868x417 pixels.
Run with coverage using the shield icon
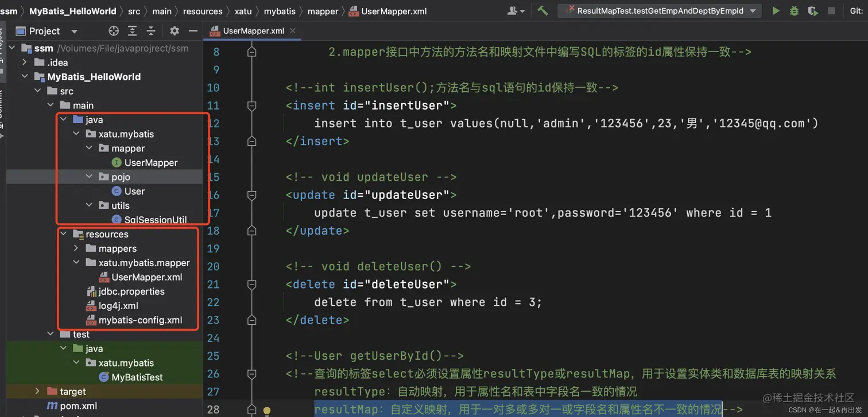[x=812, y=10]
